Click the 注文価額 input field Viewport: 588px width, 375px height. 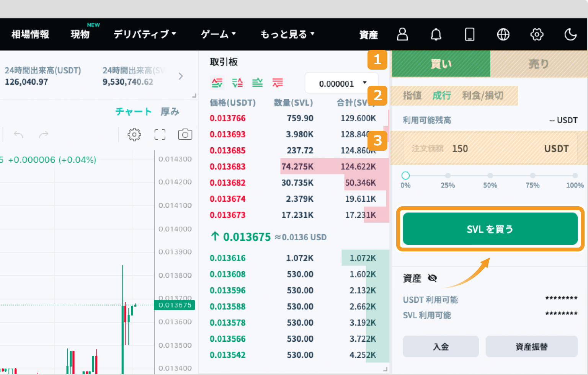(490, 148)
